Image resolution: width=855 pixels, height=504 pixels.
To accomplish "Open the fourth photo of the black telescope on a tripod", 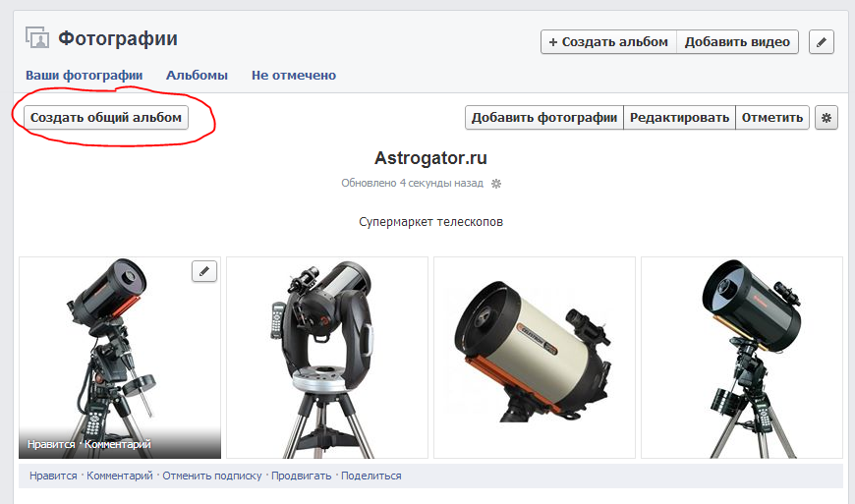I will point(742,358).
